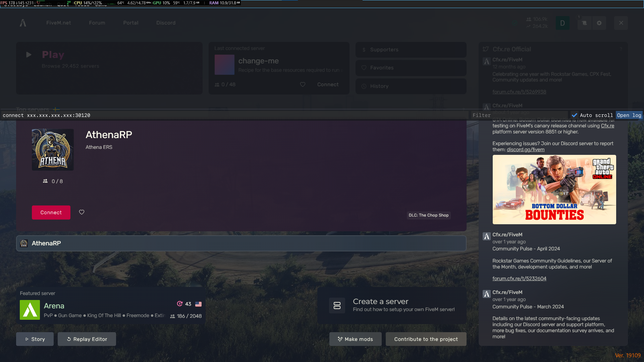
Task: Open forum.cfx.re/t/5269938 link
Action: click(519, 92)
